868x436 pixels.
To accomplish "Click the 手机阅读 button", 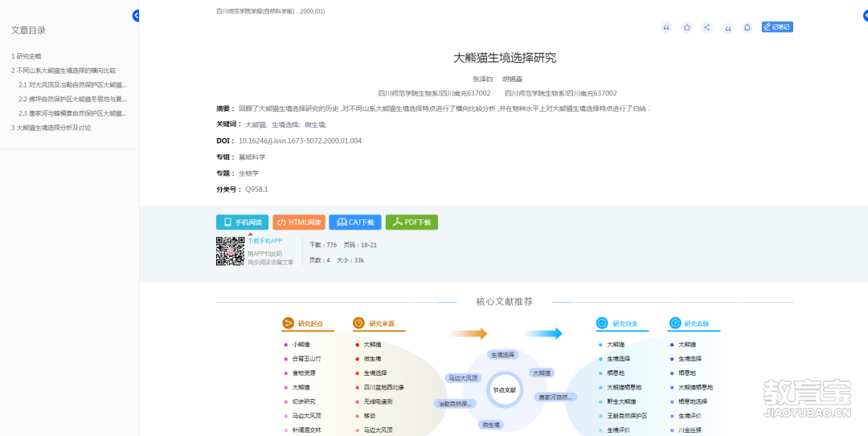I will (x=243, y=222).
